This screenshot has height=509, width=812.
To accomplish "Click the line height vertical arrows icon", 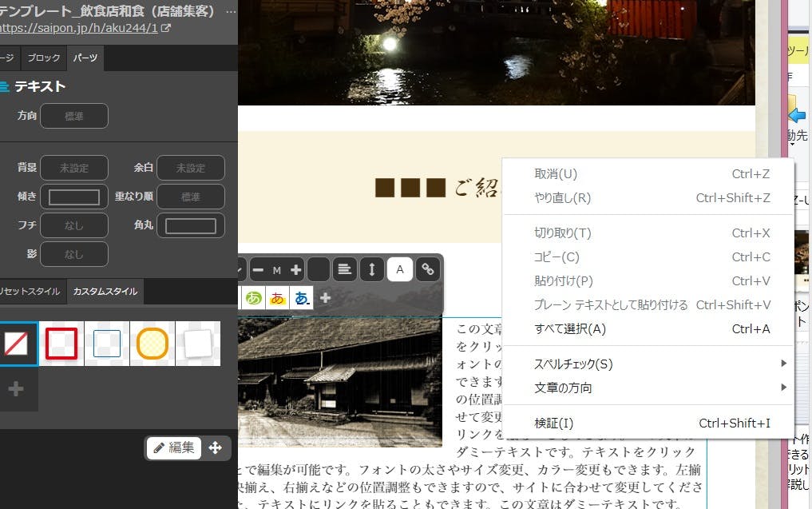I will (x=371, y=269).
